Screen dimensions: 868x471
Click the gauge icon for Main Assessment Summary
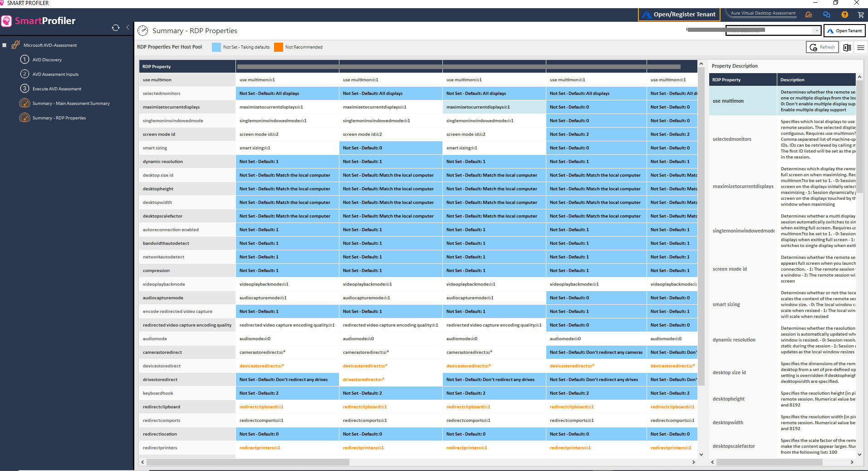25,103
